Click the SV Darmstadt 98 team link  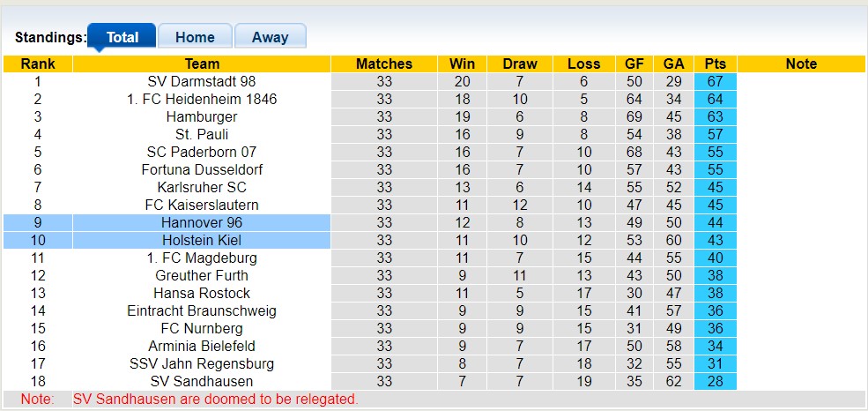(x=202, y=81)
